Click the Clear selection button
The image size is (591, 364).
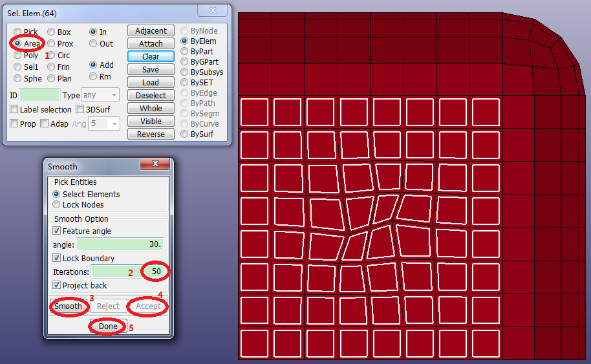click(x=151, y=57)
